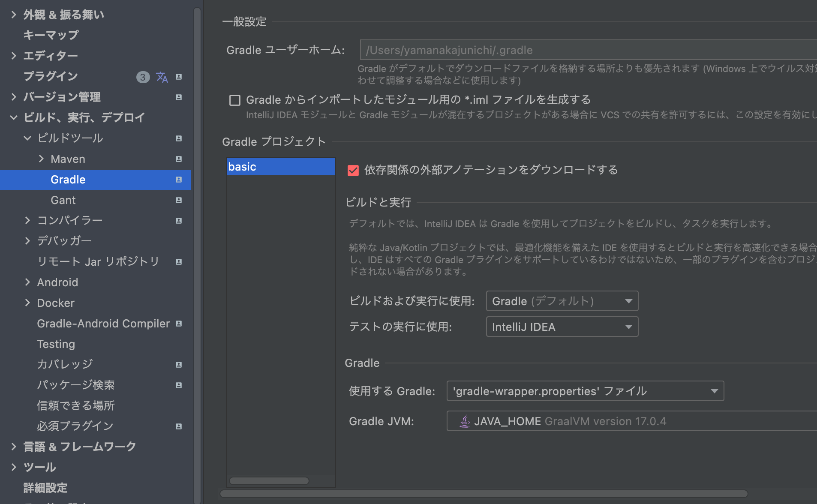Open Testing settings page

tap(56, 344)
